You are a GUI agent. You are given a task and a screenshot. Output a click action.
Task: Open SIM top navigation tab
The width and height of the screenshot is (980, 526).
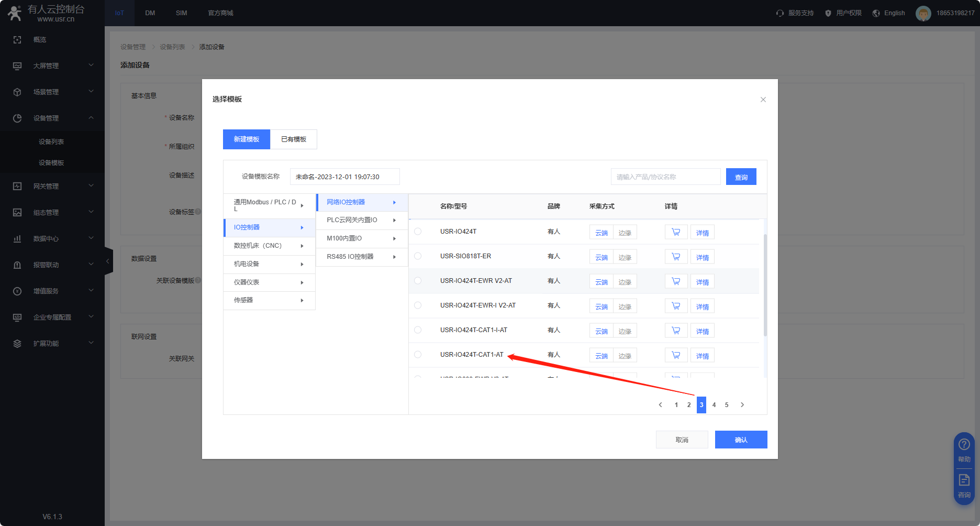click(x=182, y=13)
